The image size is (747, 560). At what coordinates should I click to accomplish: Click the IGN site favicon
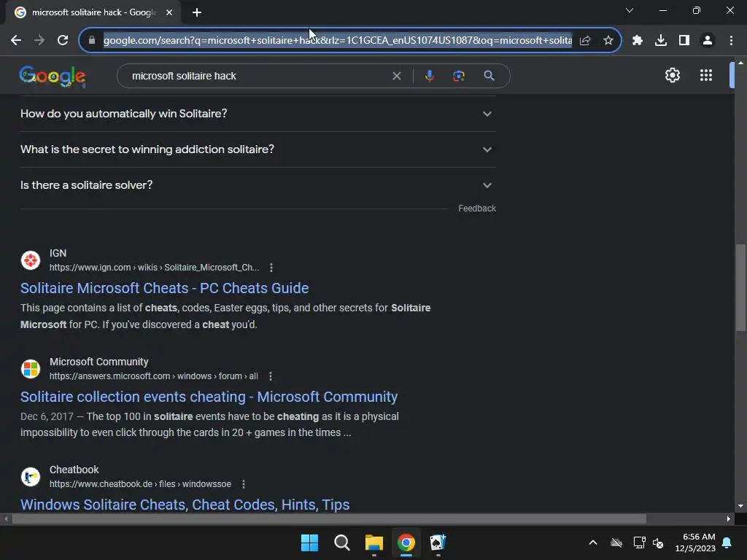click(x=31, y=260)
